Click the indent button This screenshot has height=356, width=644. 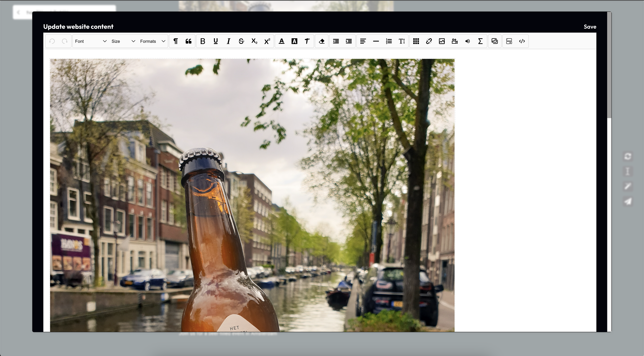(349, 41)
